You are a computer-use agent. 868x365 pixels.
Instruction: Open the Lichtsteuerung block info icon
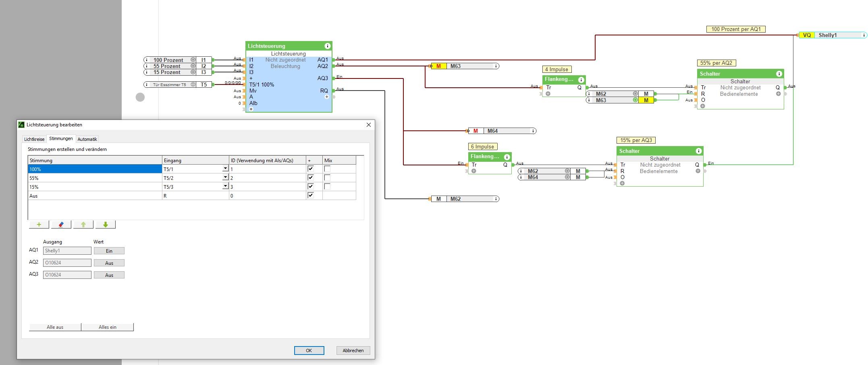click(327, 46)
